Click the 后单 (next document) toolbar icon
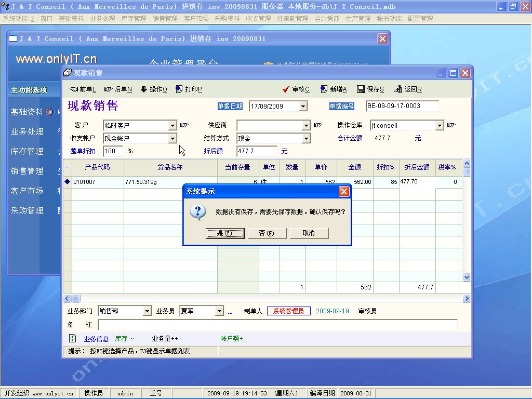The height and width of the screenshot is (399, 532). click(109, 89)
